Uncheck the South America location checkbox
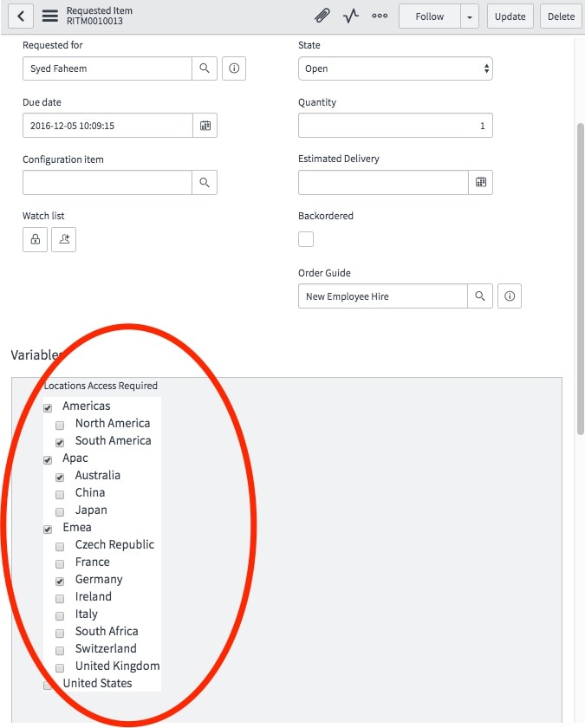This screenshot has height=728, width=585. coord(59,442)
